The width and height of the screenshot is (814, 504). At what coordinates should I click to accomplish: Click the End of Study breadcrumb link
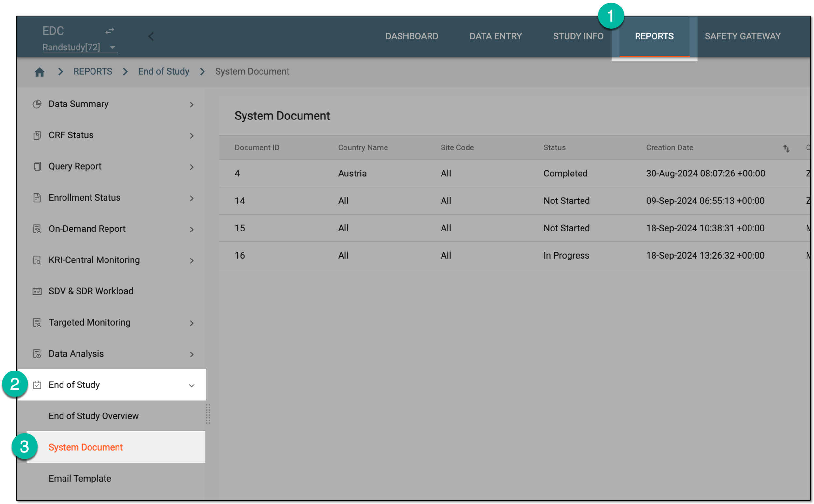(x=164, y=72)
